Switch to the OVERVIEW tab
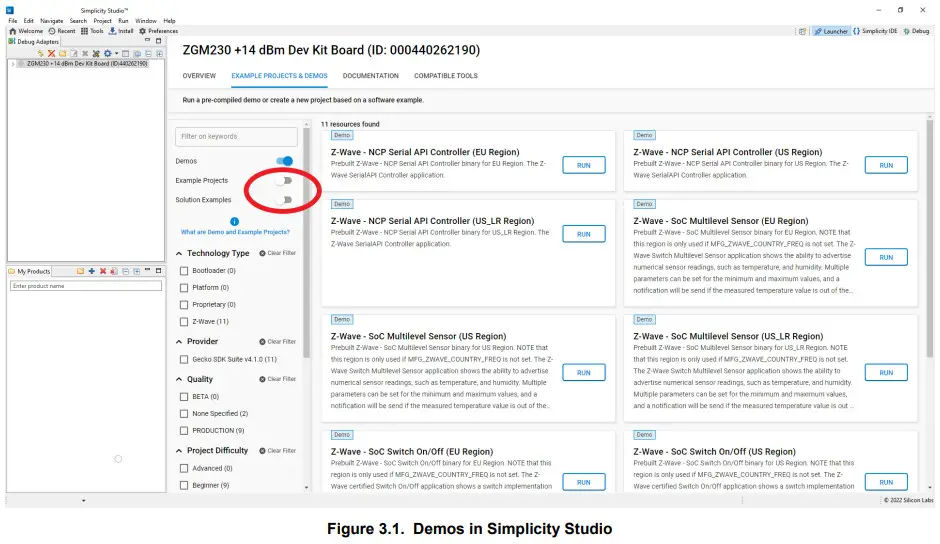This screenshot has width=940, height=544. click(199, 76)
